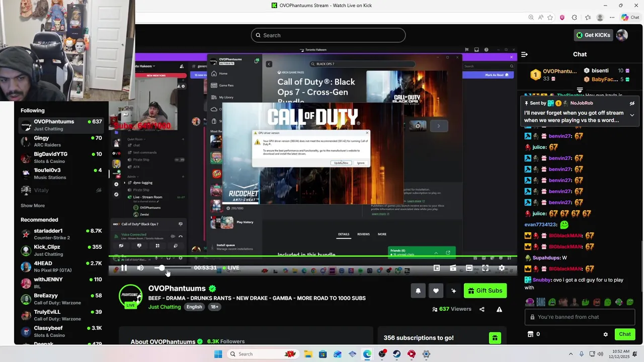The image size is (644, 362).
Task: Click Get KICKs button
Action: tap(594, 35)
